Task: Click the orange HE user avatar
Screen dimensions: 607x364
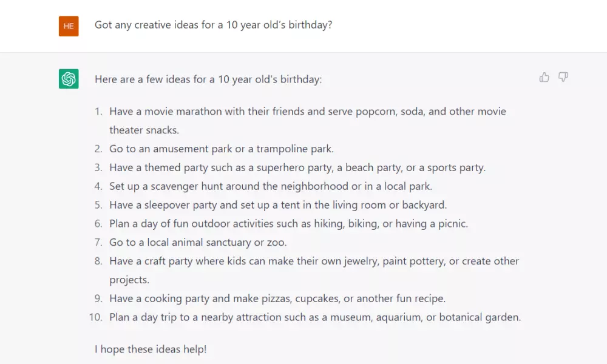Action: (69, 26)
